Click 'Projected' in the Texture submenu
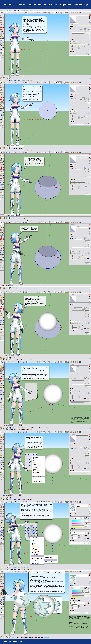Viewport: 91px width, 644px height. coord(51,560)
